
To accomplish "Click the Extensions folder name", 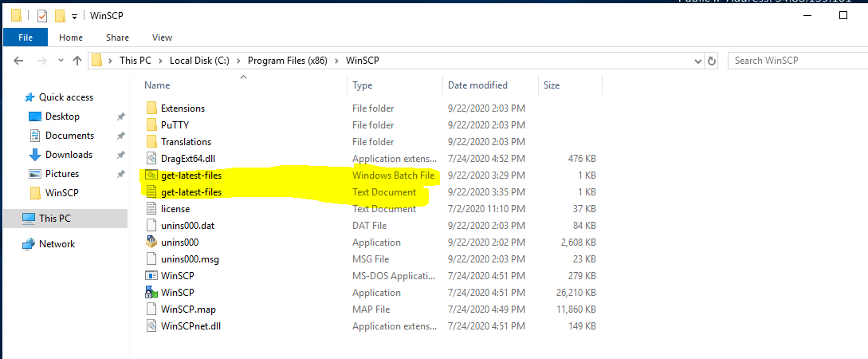I will point(183,108).
